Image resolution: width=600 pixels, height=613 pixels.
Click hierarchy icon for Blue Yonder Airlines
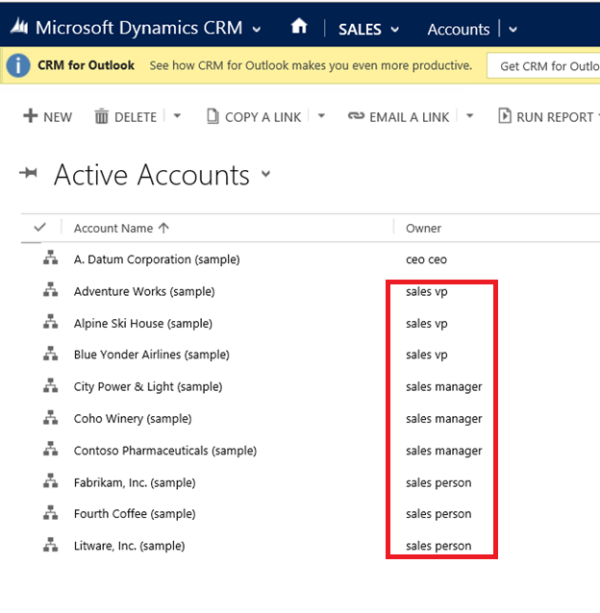tap(50, 353)
